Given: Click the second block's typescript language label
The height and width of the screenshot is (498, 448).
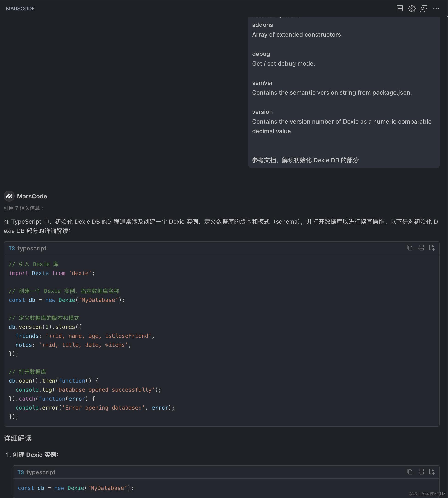Looking at the screenshot, I should pos(41,472).
